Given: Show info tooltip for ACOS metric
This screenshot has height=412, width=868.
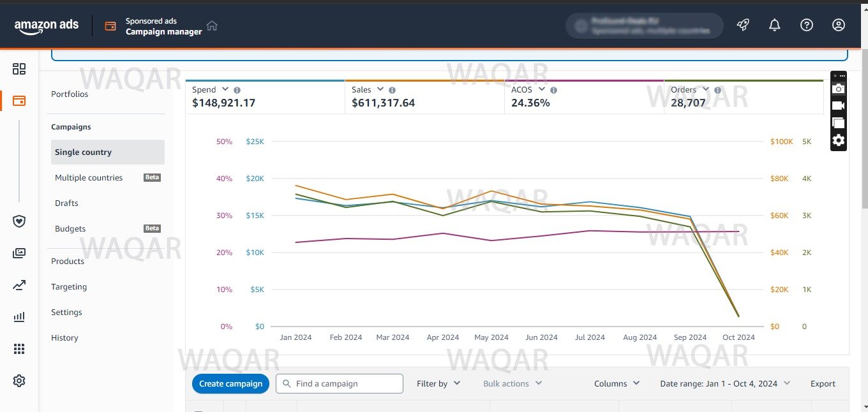Looking at the screenshot, I should [x=553, y=91].
